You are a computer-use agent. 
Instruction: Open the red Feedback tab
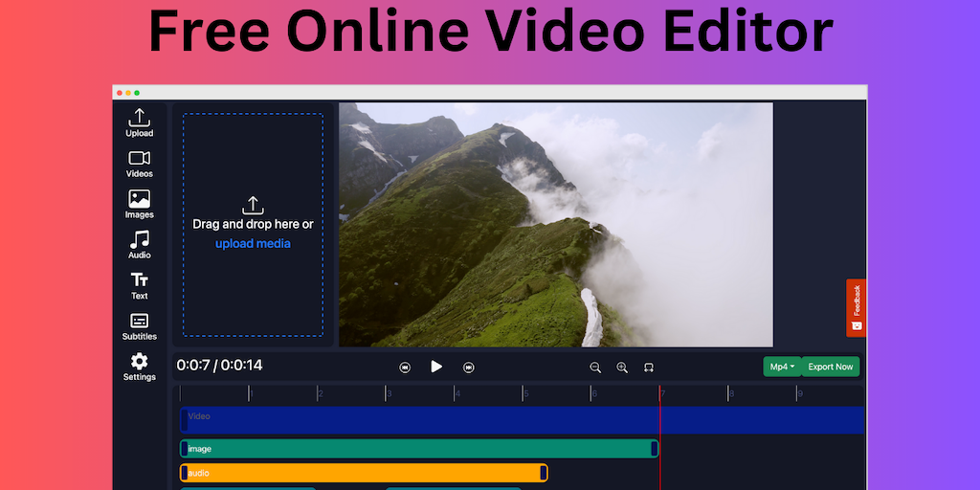pyautogui.click(x=856, y=307)
